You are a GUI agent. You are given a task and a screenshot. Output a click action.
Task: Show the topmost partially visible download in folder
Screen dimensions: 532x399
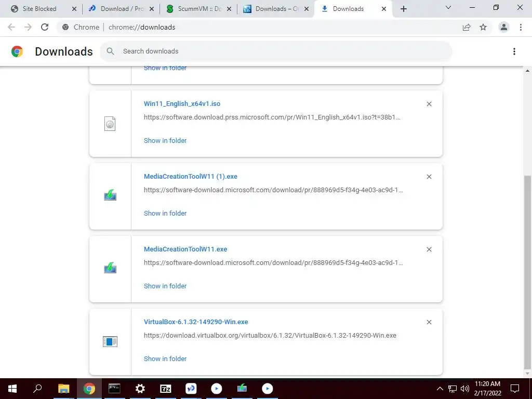[165, 69]
